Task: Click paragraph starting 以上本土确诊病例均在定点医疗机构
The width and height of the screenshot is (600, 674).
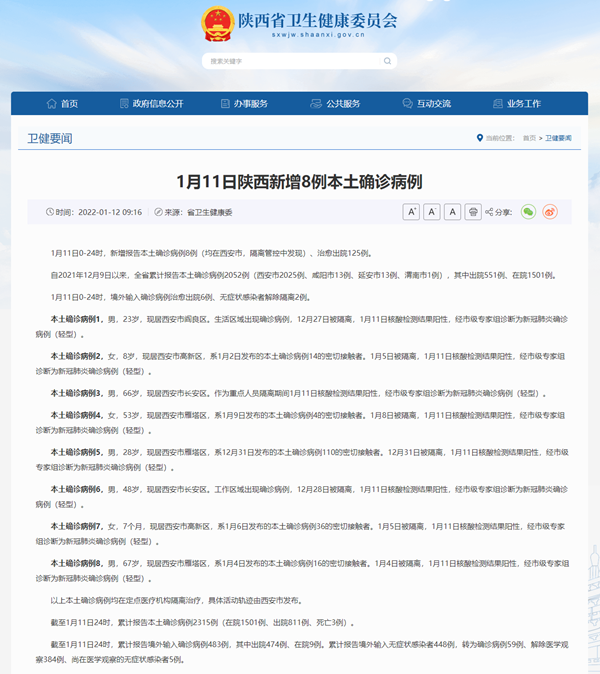Action: pyautogui.click(x=176, y=600)
